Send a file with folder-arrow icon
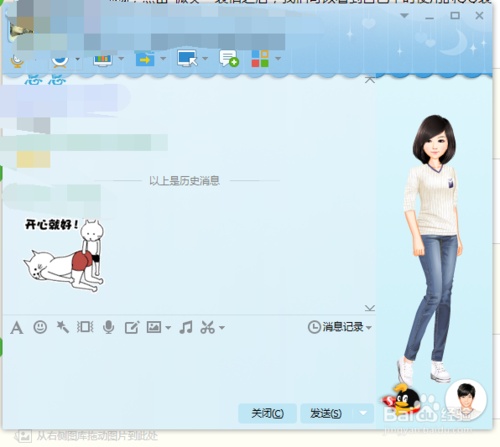Image resolution: width=500 pixels, height=447 pixels. pos(145,59)
